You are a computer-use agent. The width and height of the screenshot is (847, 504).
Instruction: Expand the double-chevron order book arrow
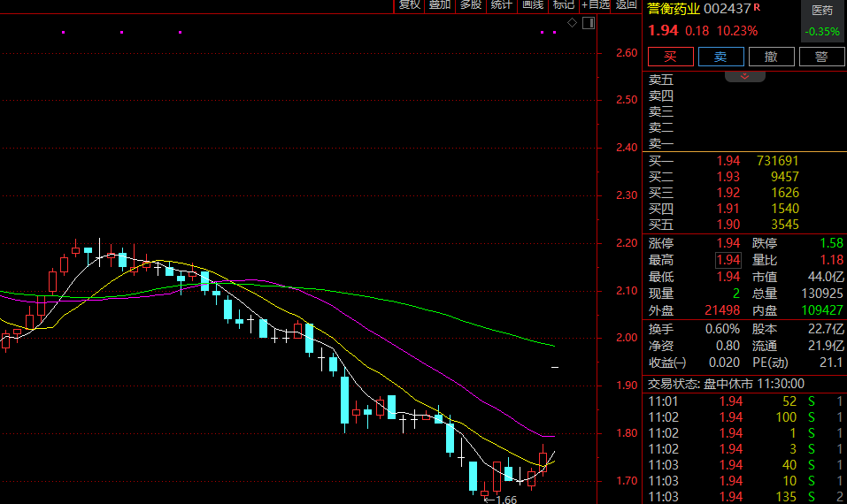(744, 78)
